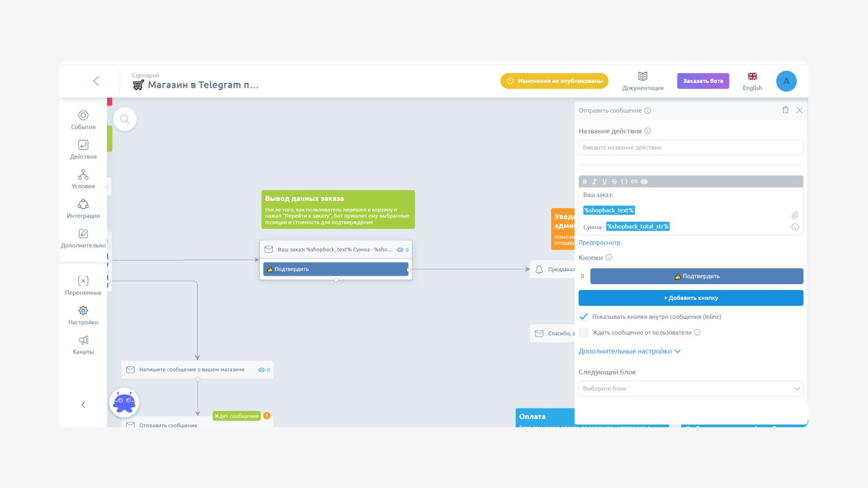Uncheck Показывать кнопки внутри сообщения (inline)
Image resolution: width=868 pixels, height=488 pixels.
pyautogui.click(x=584, y=317)
